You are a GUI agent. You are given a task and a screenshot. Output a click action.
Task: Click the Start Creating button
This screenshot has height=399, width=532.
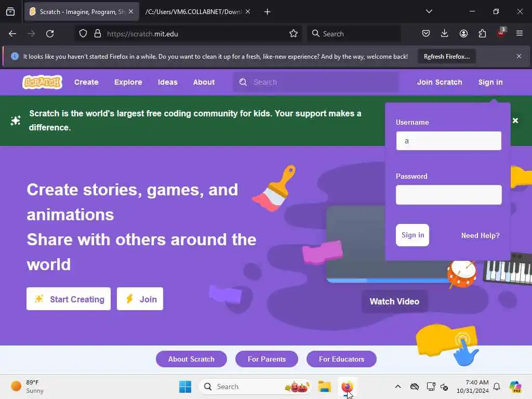[x=69, y=299]
